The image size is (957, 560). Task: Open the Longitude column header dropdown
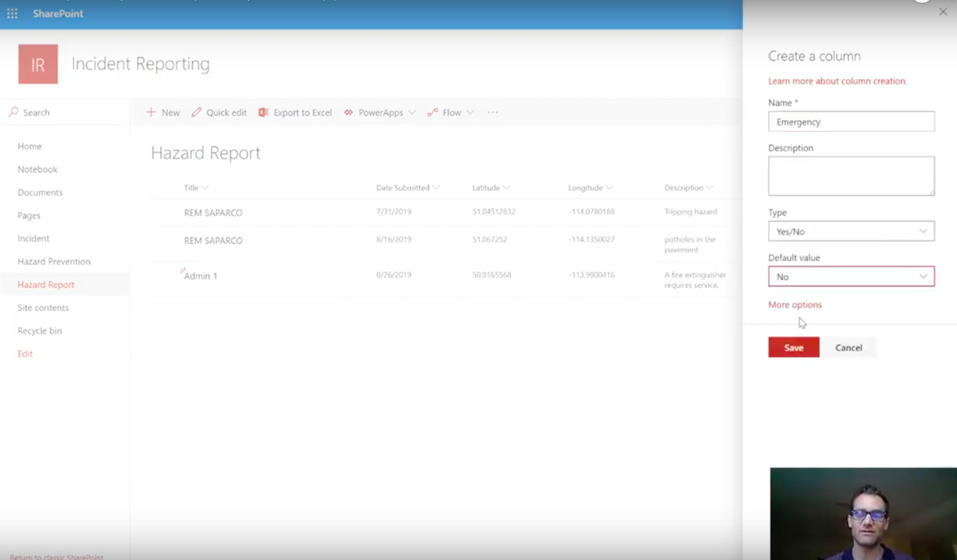click(609, 188)
